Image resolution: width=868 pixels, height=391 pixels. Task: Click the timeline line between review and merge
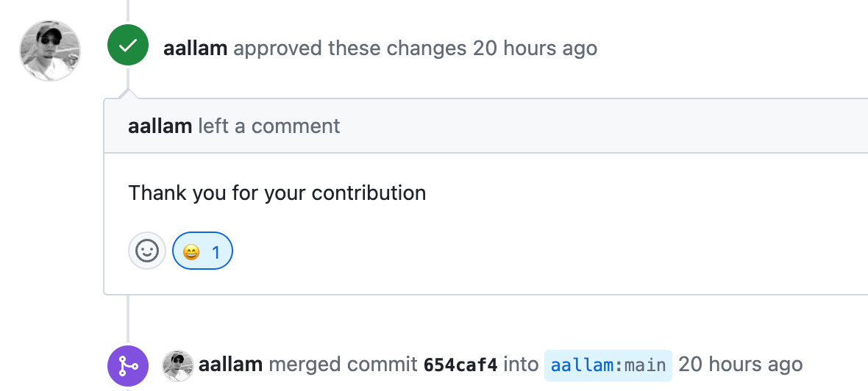click(128, 320)
